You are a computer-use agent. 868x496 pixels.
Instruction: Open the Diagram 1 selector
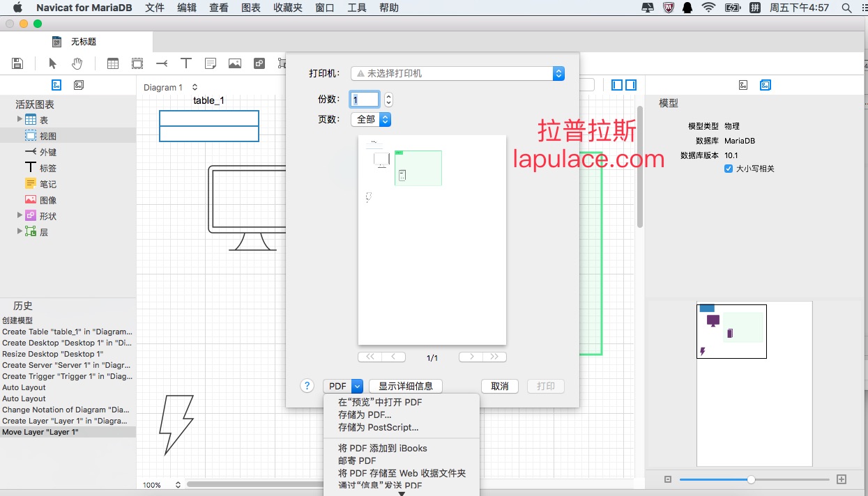tap(171, 87)
